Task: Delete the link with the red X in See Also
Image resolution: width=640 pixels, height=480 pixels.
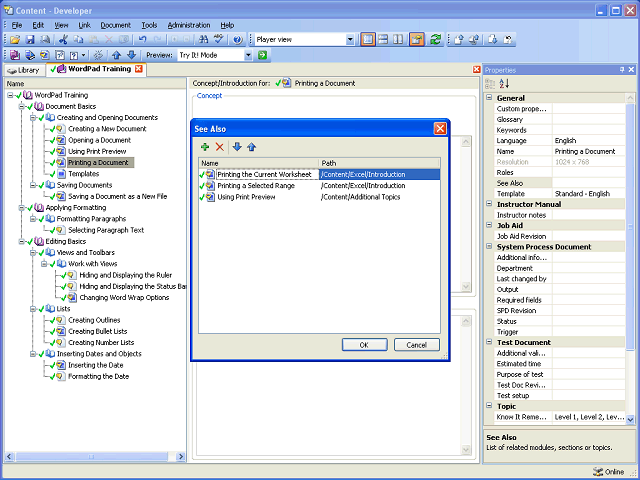Action: (x=220, y=147)
